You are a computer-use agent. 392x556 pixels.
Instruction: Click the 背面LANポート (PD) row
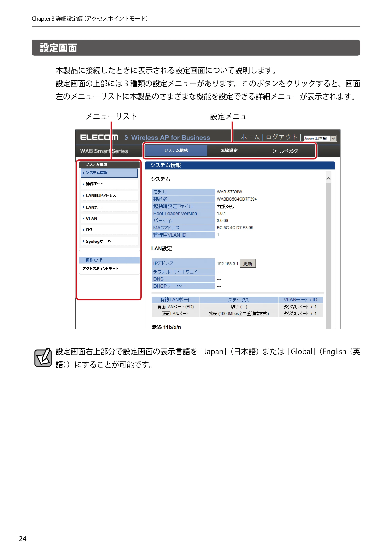237,307
